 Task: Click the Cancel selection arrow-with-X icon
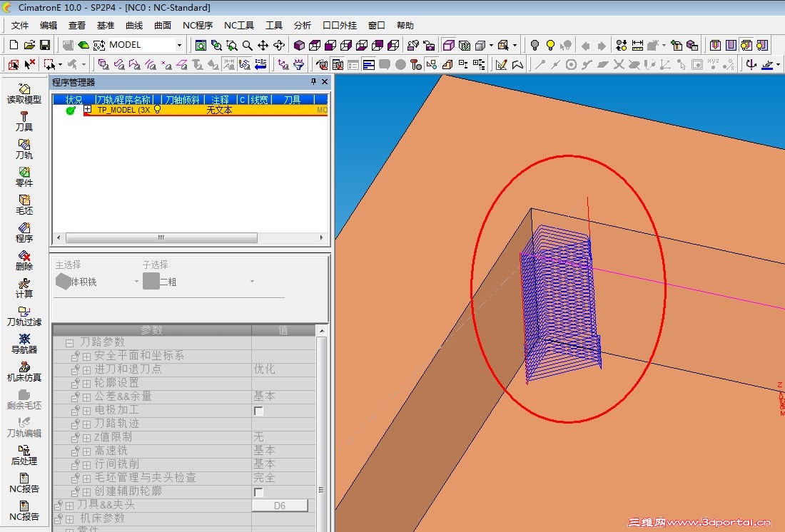[x=29, y=65]
